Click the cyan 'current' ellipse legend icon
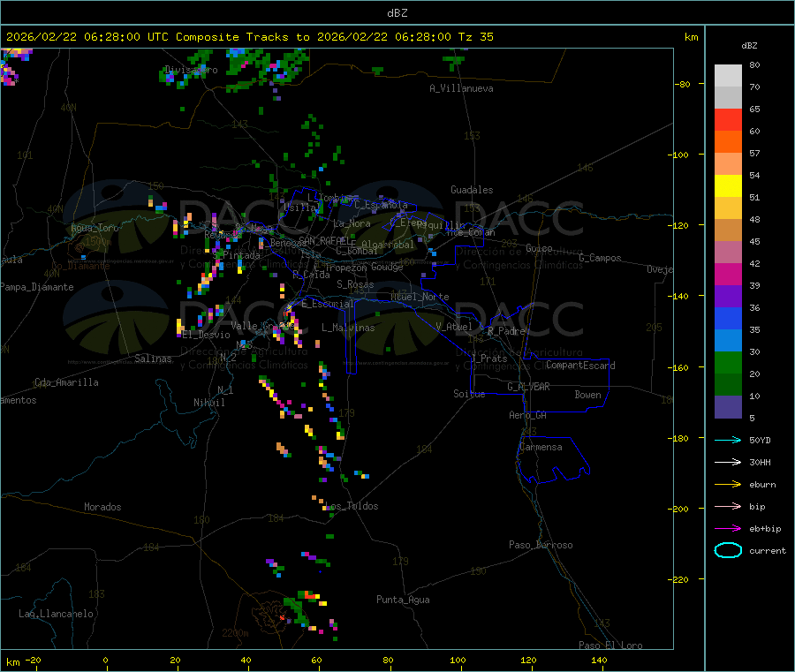The height and width of the screenshot is (672, 795). click(728, 550)
